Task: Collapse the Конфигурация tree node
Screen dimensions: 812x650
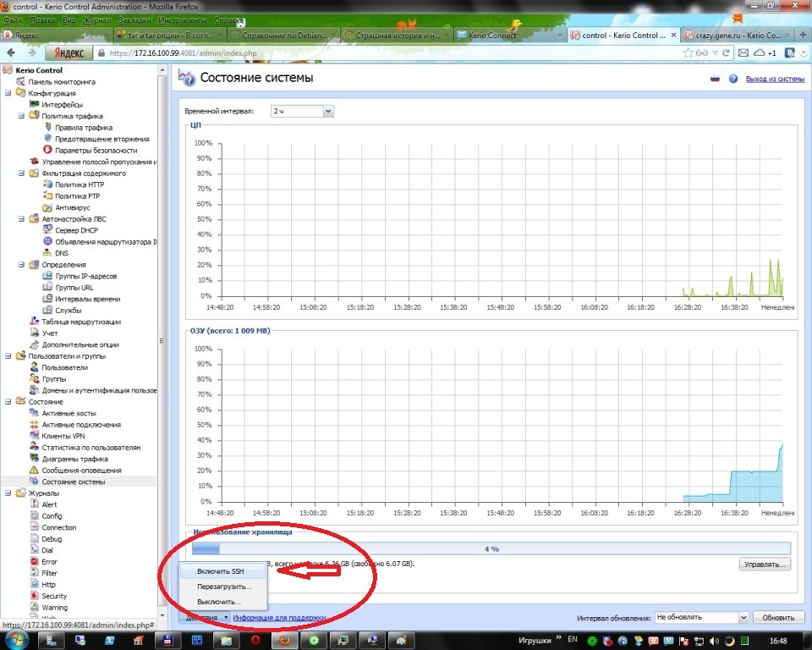Action: pyautogui.click(x=8, y=94)
